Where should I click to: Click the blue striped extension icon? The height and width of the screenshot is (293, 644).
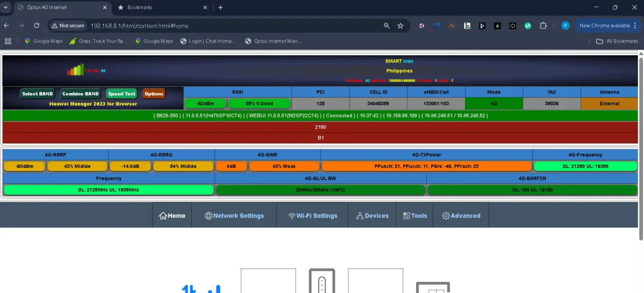(x=437, y=26)
